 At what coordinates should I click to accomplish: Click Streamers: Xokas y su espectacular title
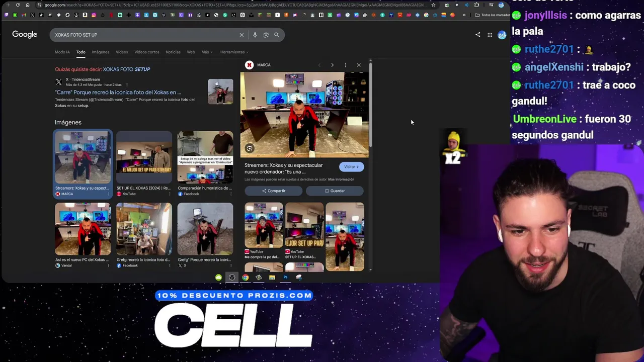pyautogui.click(x=283, y=168)
